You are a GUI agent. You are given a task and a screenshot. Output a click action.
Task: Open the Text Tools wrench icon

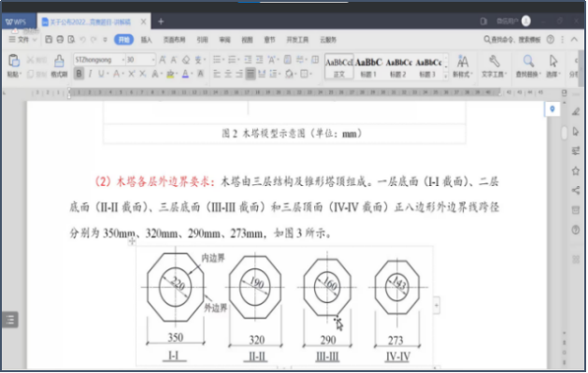[x=495, y=61]
